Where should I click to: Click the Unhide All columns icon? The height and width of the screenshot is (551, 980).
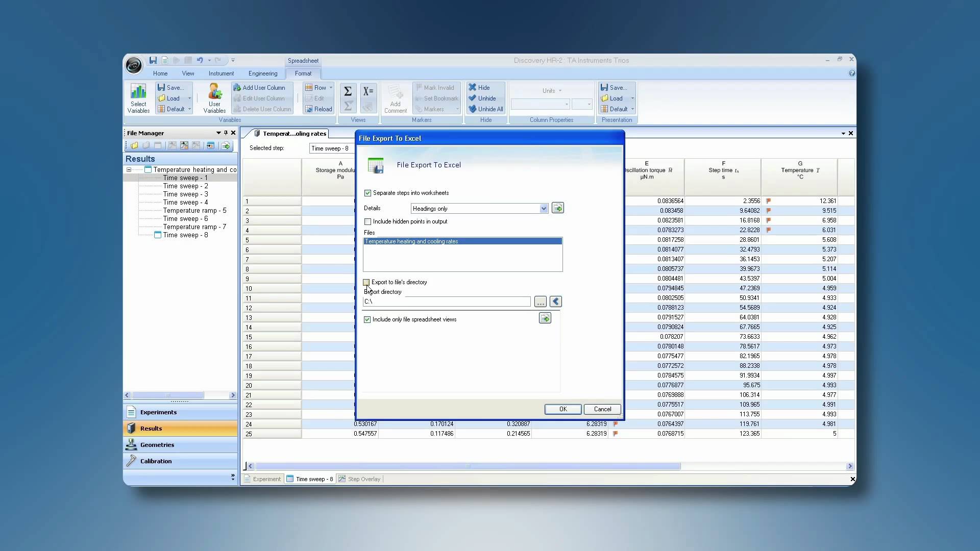485,109
